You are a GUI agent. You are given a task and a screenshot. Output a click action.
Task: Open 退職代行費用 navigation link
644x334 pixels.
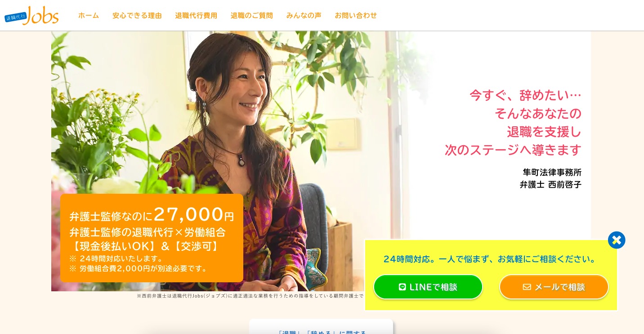pyautogui.click(x=196, y=15)
